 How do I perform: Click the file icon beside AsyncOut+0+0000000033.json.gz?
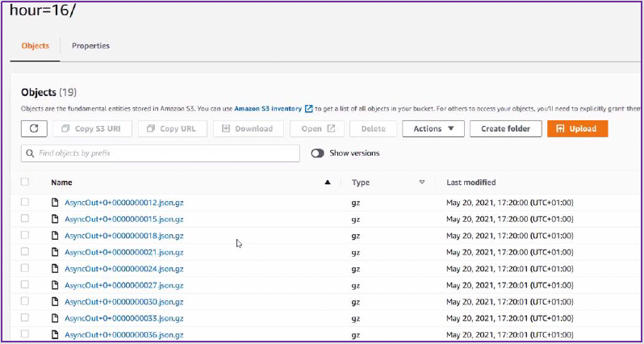(x=55, y=318)
